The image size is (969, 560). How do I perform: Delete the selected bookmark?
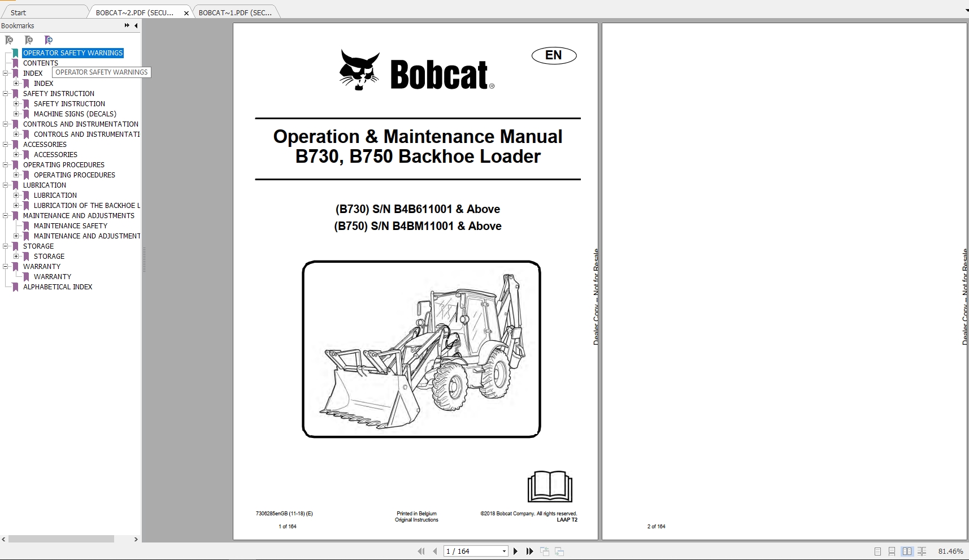(x=9, y=40)
